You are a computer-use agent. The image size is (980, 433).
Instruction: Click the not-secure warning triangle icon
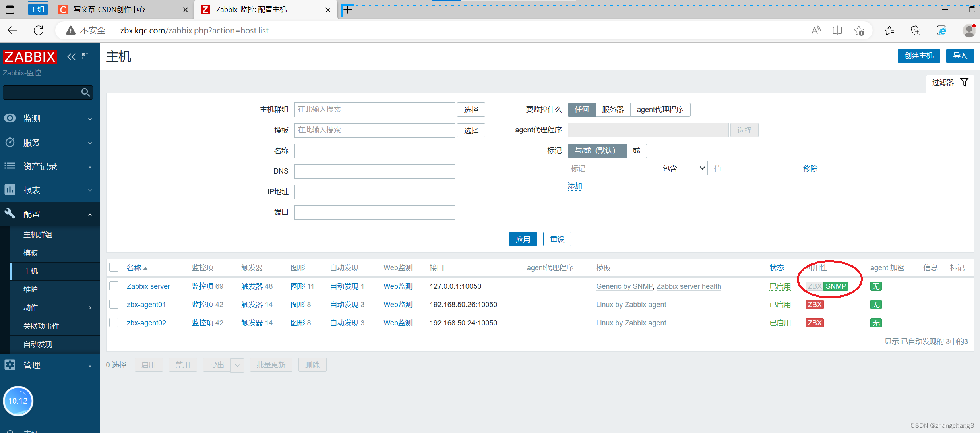click(x=71, y=30)
